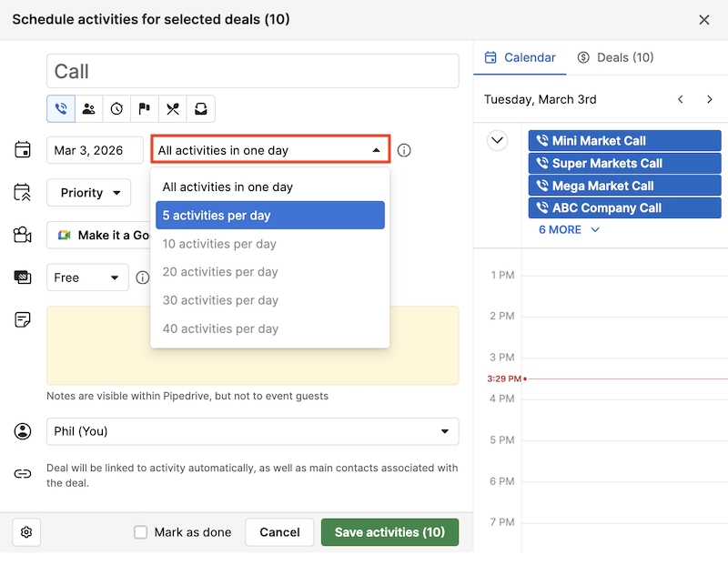Open settings with the gear icon

pos(26,532)
